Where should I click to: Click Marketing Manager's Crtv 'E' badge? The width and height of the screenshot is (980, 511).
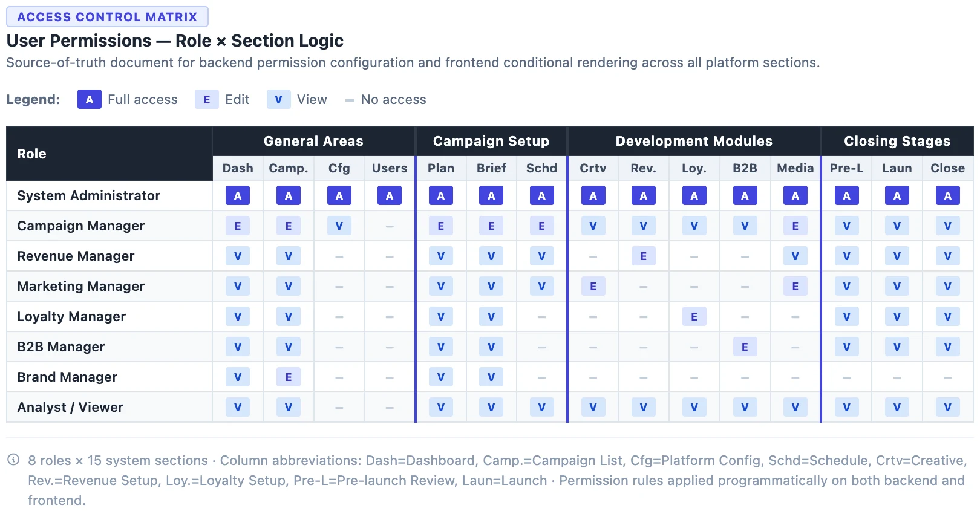click(x=593, y=286)
